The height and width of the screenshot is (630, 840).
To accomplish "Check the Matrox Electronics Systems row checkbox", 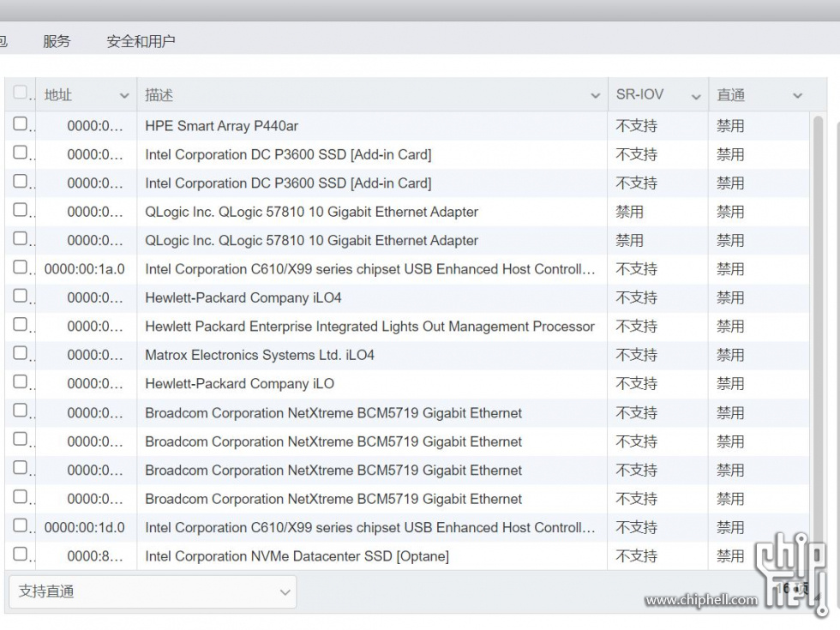I will point(20,353).
